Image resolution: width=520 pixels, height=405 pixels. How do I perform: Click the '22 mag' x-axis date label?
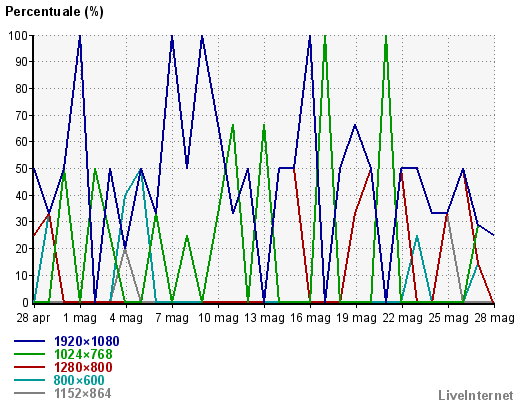coord(402,318)
